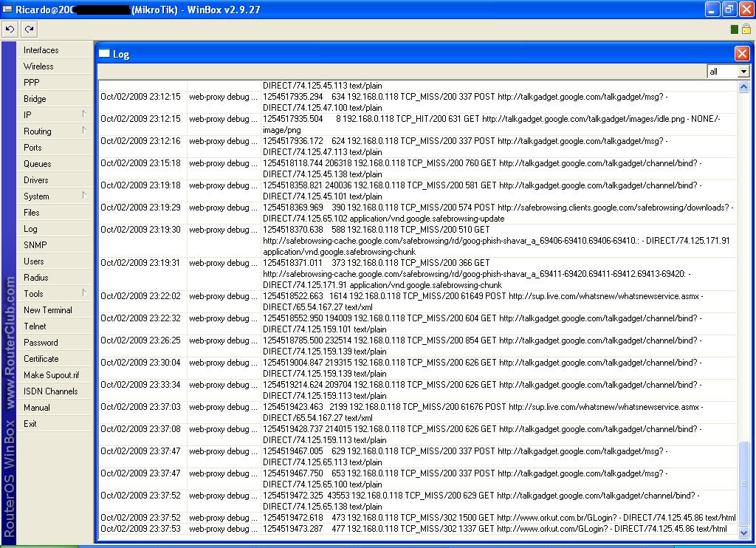This screenshot has width=756, height=548.
Task: Select orkut.com.br GLogin log entry
Action: coord(418,518)
